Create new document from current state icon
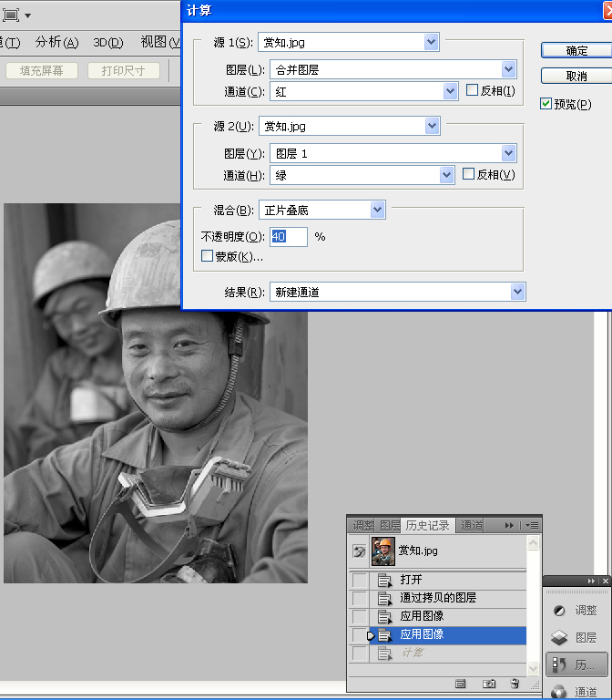The height and width of the screenshot is (700, 612). [x=460, y=684]
